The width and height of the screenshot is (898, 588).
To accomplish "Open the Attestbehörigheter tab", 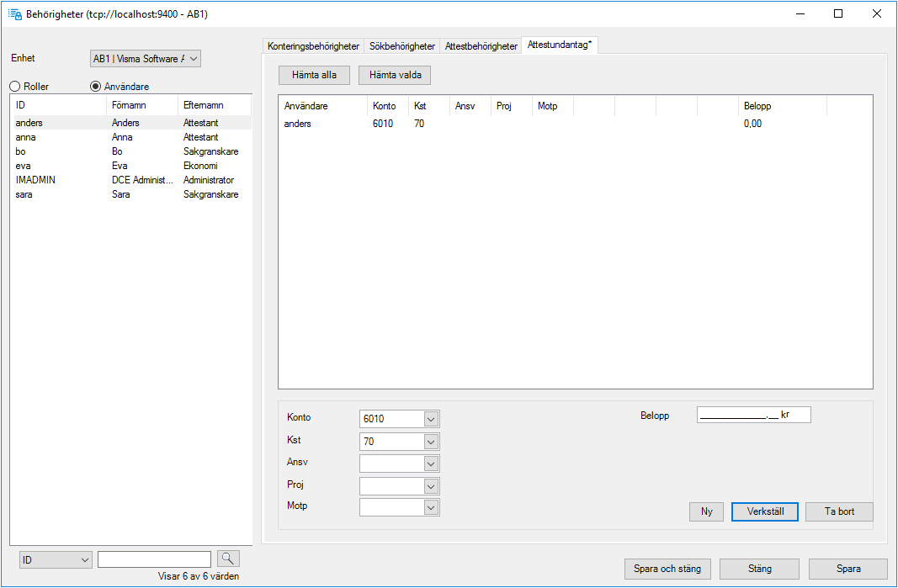I will [x=481, y=46].
